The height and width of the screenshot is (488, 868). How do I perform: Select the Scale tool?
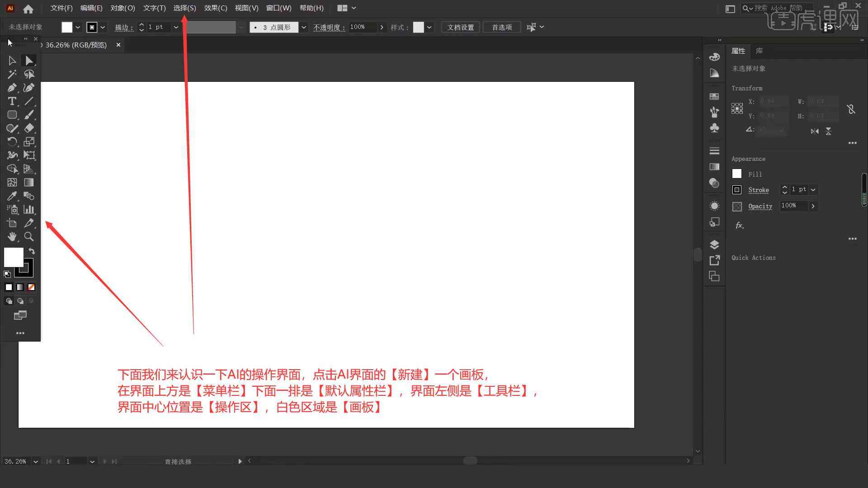click(28, 141)
